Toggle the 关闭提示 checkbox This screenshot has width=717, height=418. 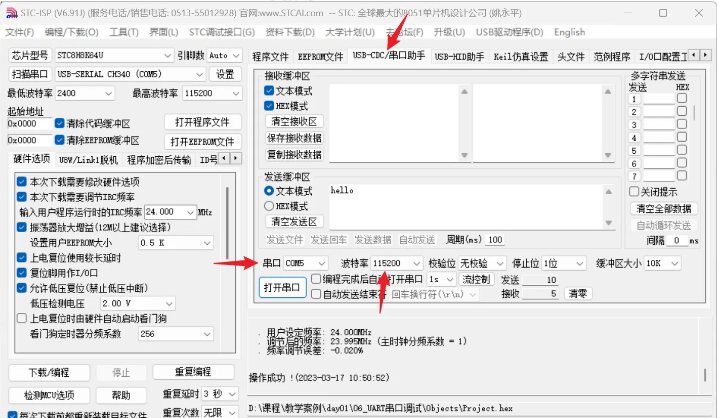click(x=634, y=191)
